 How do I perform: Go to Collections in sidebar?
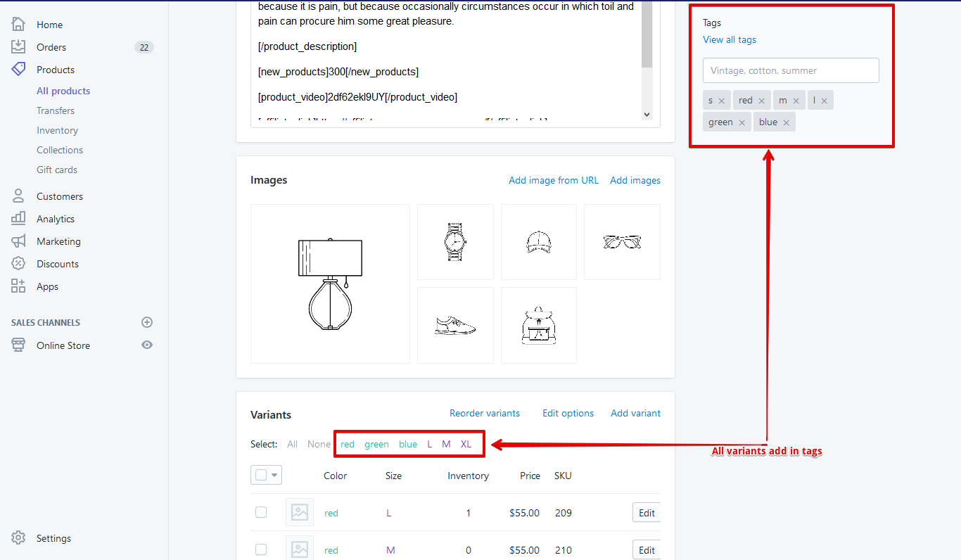60,150
